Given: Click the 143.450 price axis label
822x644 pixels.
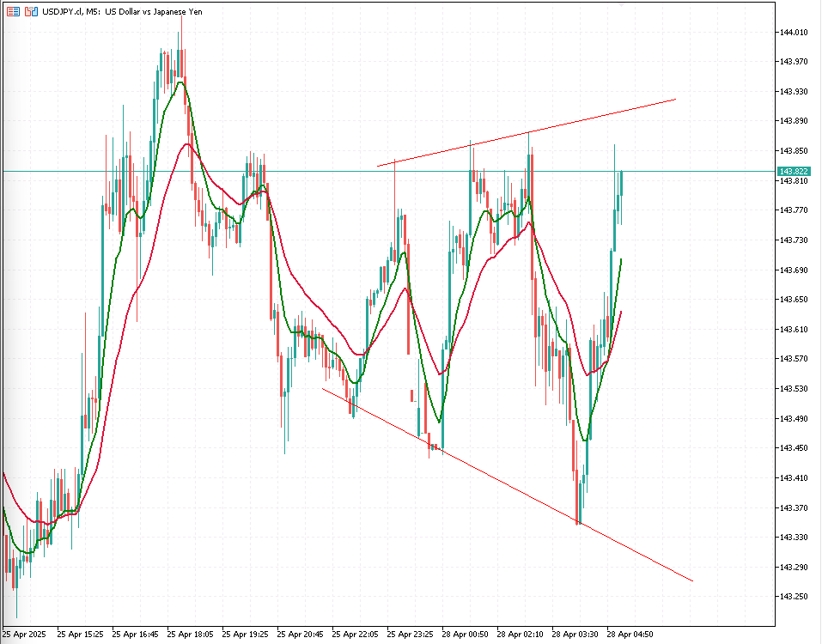Looking at the screenshot, I should [794, 447].
